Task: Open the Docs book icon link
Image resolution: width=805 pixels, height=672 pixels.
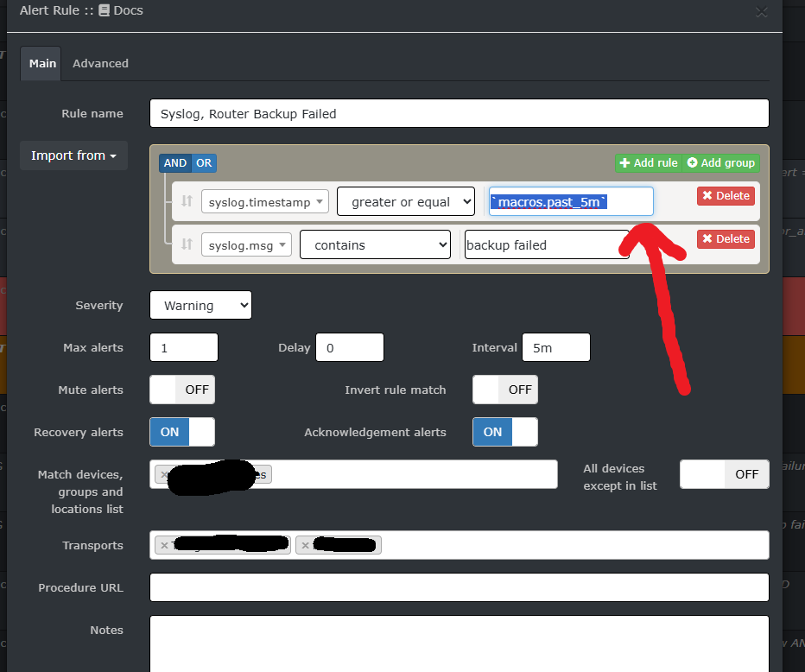Action: point(104,11)
